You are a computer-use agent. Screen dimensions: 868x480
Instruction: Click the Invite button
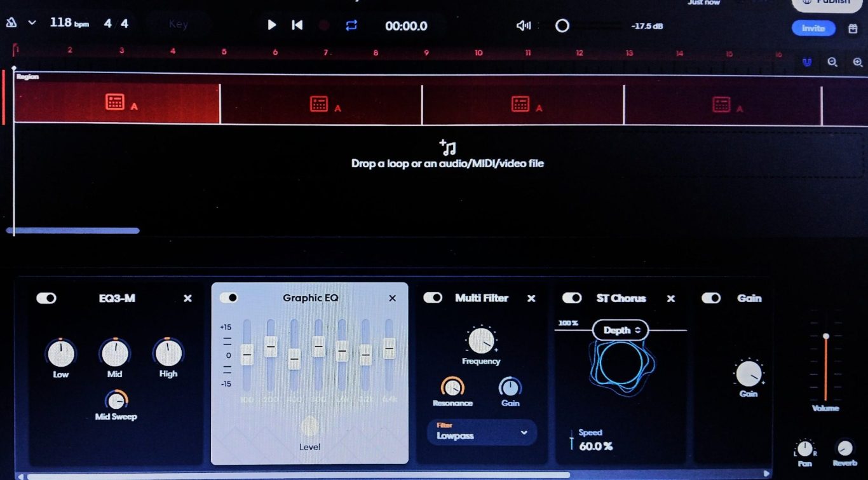point(813,28)
